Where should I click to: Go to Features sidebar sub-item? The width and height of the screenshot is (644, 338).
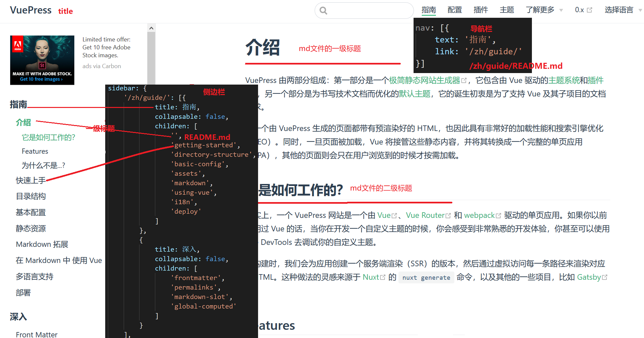pyautogui.click(x=35, y=151)
